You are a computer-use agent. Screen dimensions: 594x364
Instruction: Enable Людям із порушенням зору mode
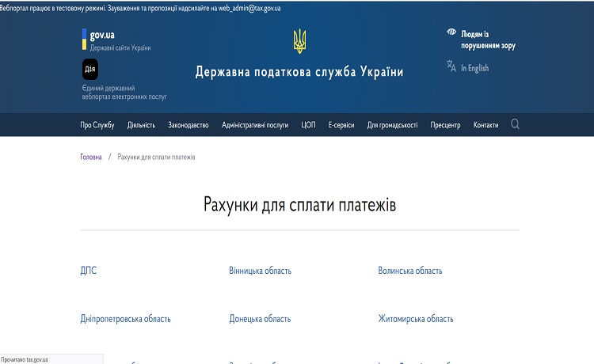pyautogui.click(x=488, y=40)
